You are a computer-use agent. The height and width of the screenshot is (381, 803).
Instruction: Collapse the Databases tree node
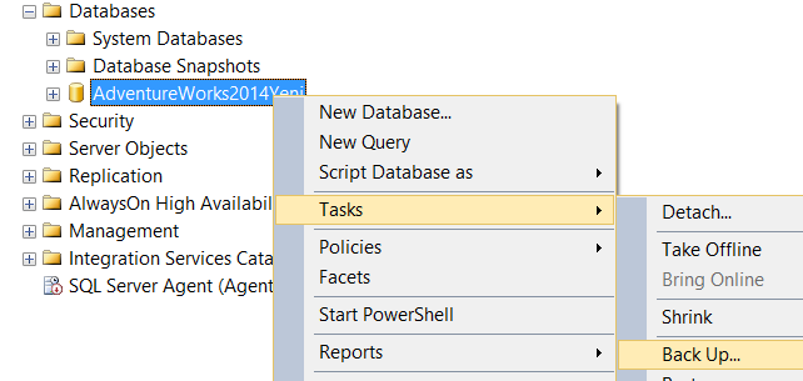click(30, 11)
